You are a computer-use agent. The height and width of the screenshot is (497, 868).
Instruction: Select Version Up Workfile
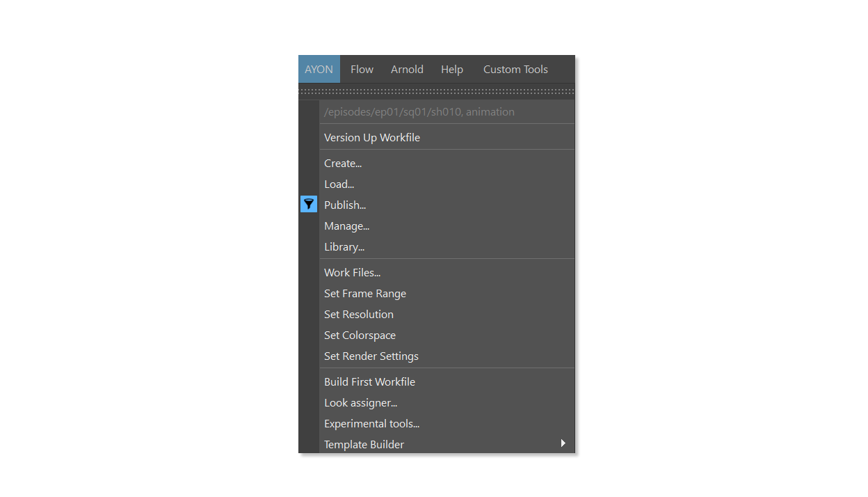[447, 137]
